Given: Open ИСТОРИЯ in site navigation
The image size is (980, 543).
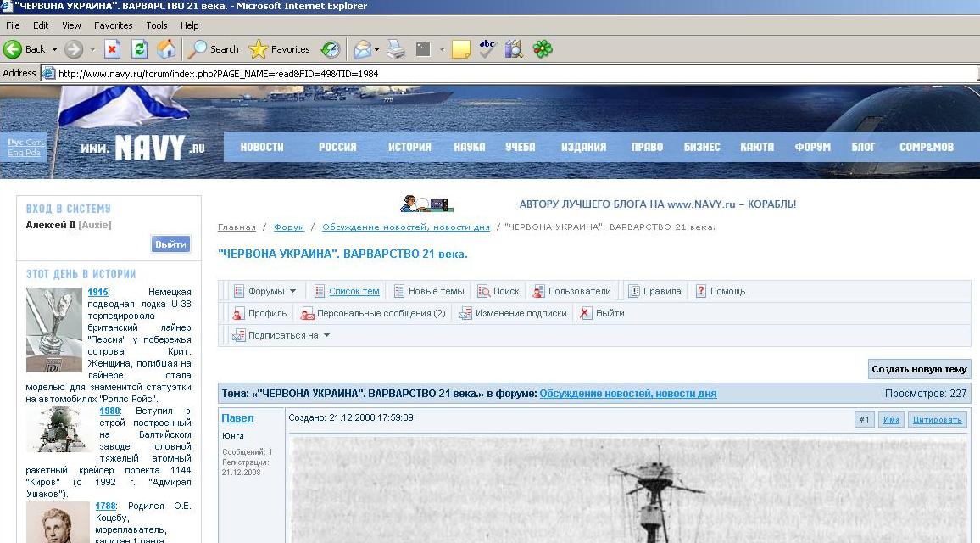Looking at the screenshot, I should (409, 147).
